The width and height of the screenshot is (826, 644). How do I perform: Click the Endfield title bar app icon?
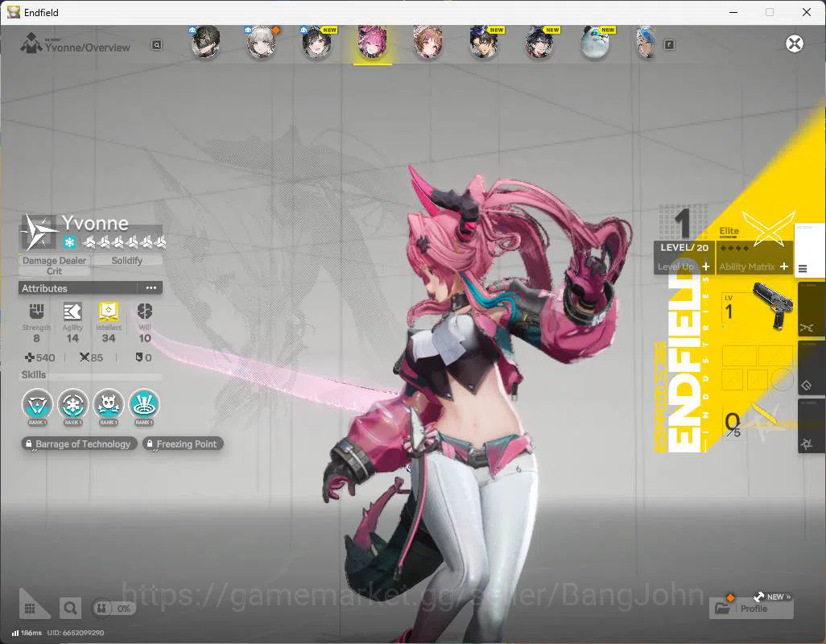(13, 12)
